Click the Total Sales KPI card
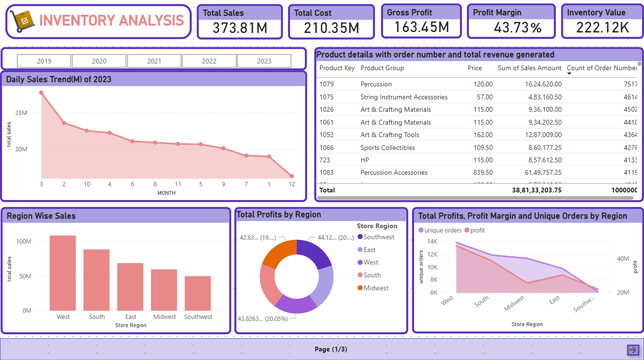Viewport: 644px width, 360px height. 239,21
